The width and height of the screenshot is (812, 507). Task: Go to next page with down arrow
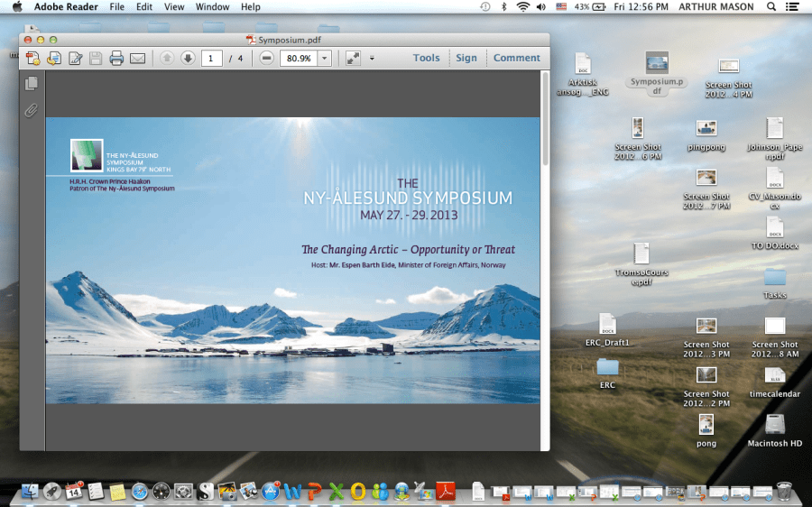[x=188, y=59]
